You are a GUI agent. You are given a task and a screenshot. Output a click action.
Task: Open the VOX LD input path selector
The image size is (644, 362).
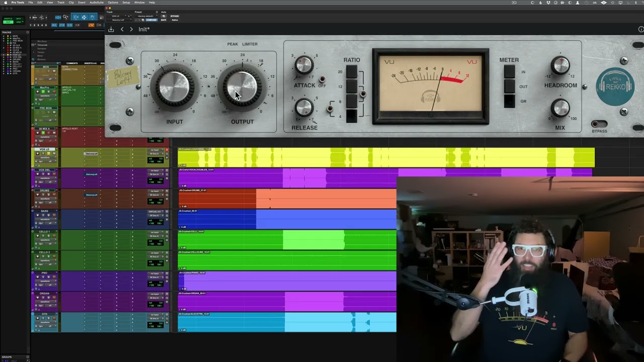(154, 150)
